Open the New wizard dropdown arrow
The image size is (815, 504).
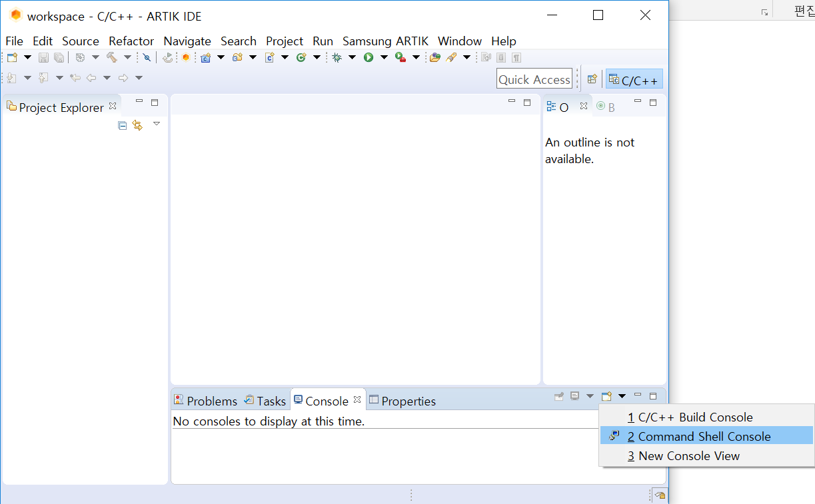click(28, 58)
